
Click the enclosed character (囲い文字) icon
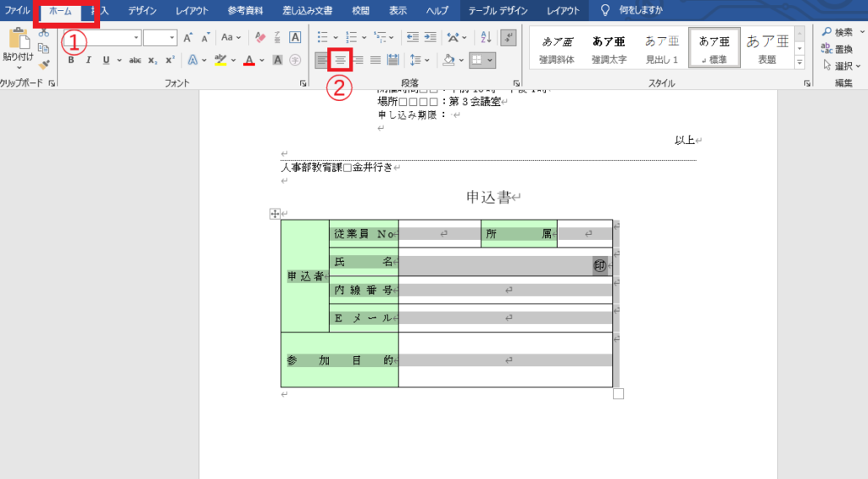click(295, 60)
